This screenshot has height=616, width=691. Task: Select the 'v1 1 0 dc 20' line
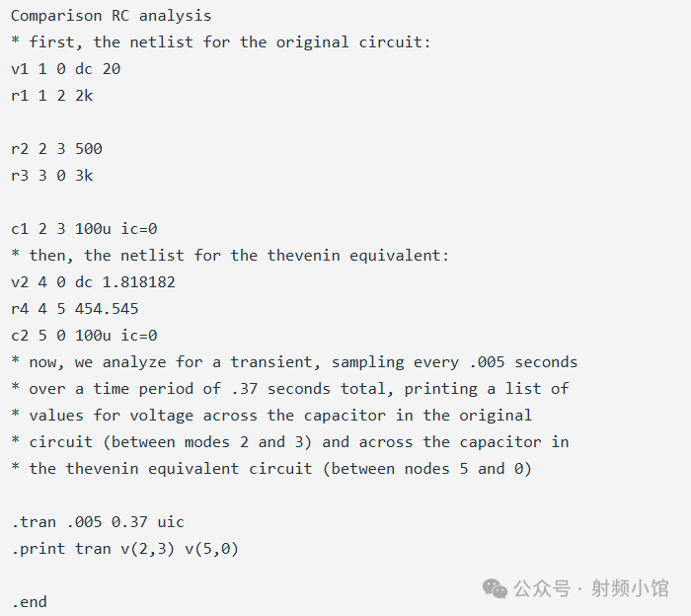(65, 69)
